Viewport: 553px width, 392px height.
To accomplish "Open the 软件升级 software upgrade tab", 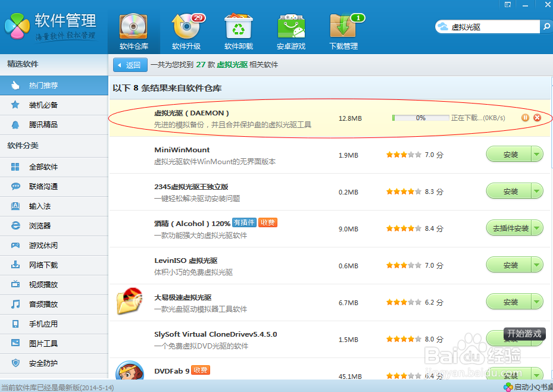I will [x=186, y=31].
